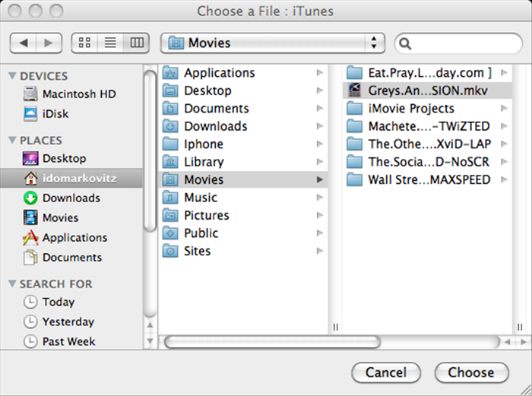This screenshot has height=396, width=532.
Task: Go forward with the right arrow button
Action: point(49,43)
